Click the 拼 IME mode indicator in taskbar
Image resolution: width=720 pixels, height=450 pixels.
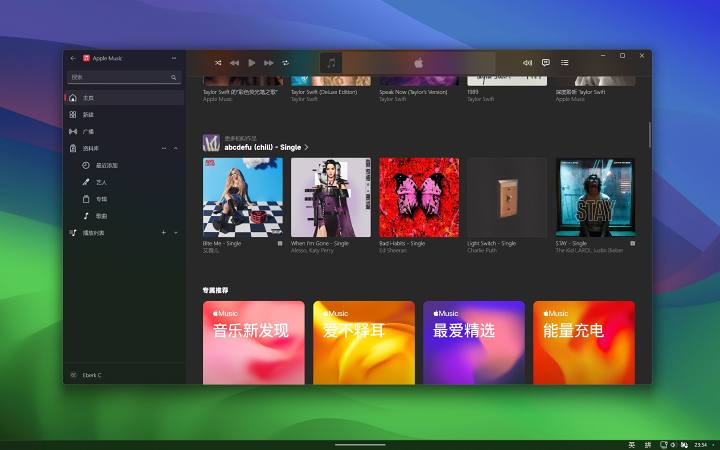click(648, 445)
